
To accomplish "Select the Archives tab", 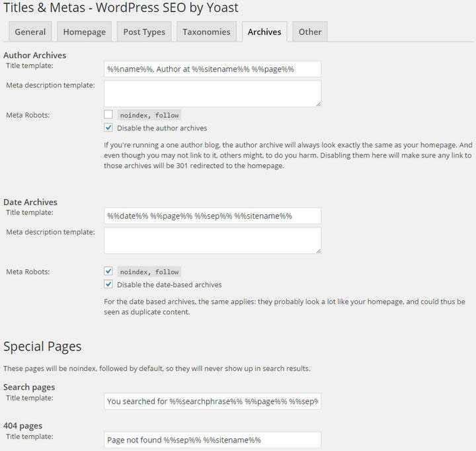I will tap(264, 32).
